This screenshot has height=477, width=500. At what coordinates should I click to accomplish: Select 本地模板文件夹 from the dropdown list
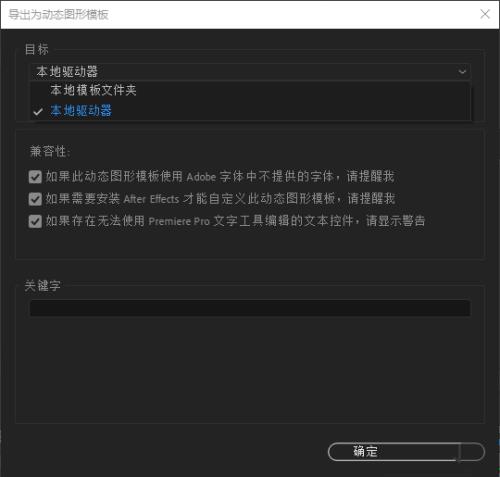251,90
